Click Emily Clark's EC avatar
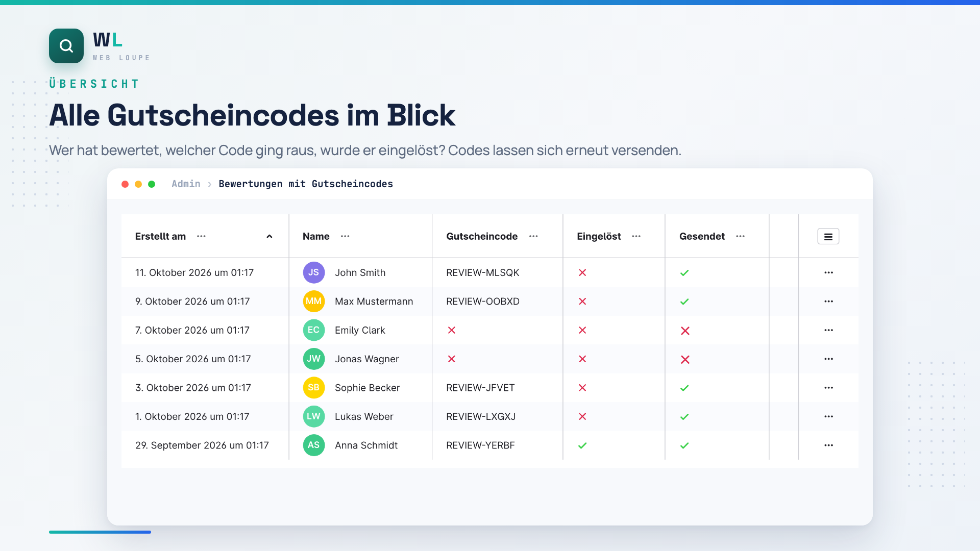Viewport: 980px width, 551px height. pos(314,330)
